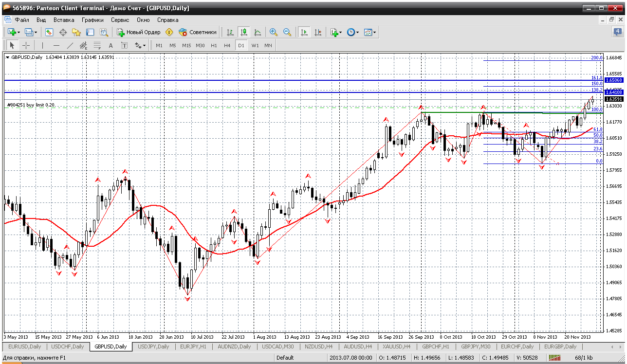Switch to the EURUSD,Daily chart tab
The width and height of the screenshot is (627, 364).
click(x=25, y=346)
